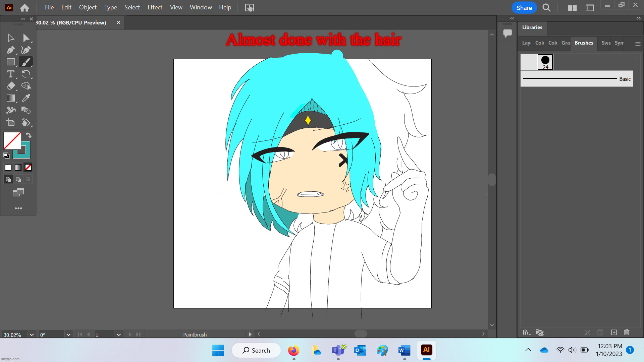Open the Brushes panel options menu
This screenshot has width=644, height=362.
tap(638, 44)
